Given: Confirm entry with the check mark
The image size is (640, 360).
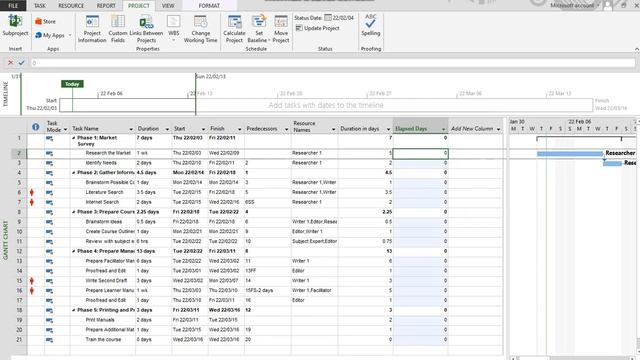Looking at the screenshot, I should click(x=21, y=62).
